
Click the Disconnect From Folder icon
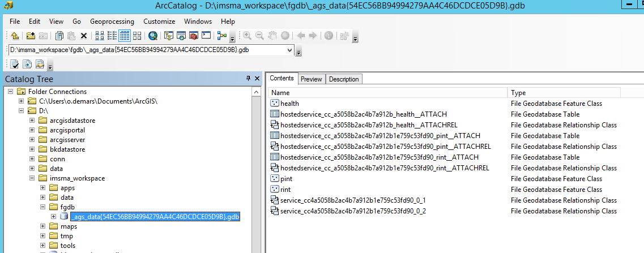[x=42, y=36]
